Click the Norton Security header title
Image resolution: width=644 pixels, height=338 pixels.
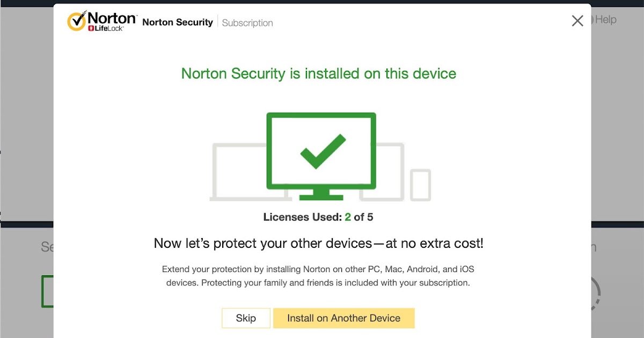177,23
